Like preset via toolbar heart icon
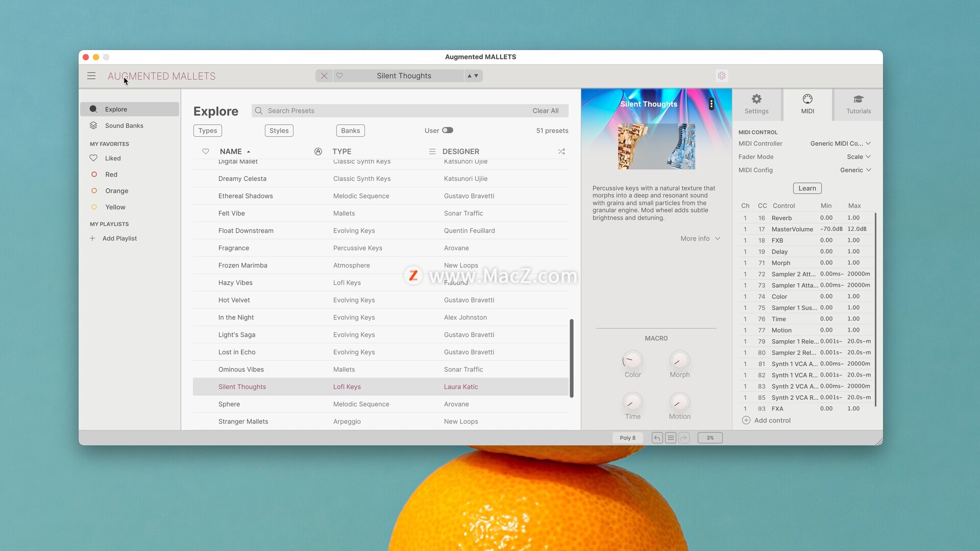This screenshot has width=980, height=551. tap(339, 76)
